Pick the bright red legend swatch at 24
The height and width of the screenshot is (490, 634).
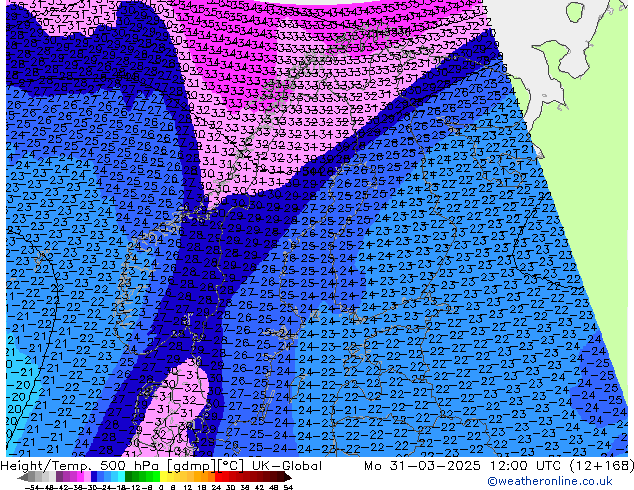[x=218, y=477]
